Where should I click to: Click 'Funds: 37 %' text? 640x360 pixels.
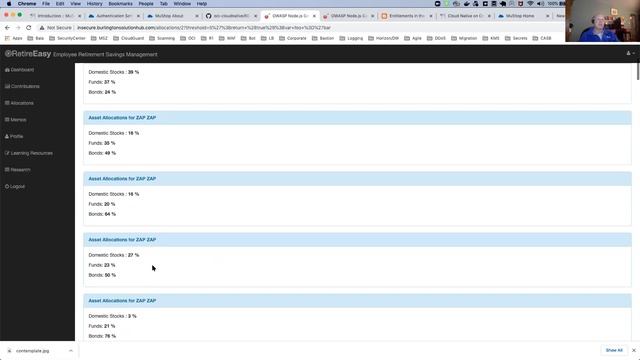[102, 82]
